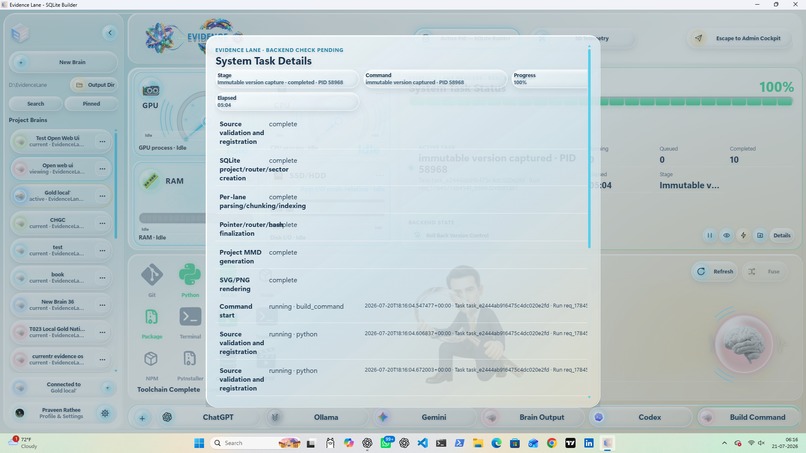Click the lightning bolt icon in task status
This screenshot has width=806, height=453.
click(743, 235)
